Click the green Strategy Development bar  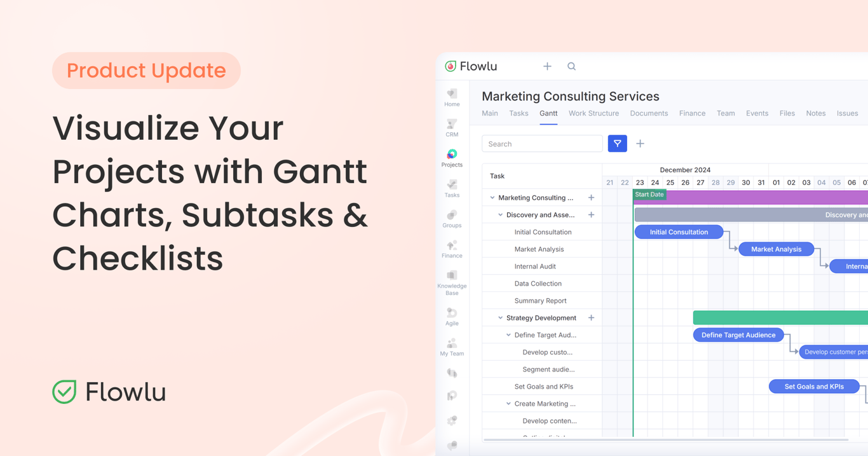click(x=780, y=318)
